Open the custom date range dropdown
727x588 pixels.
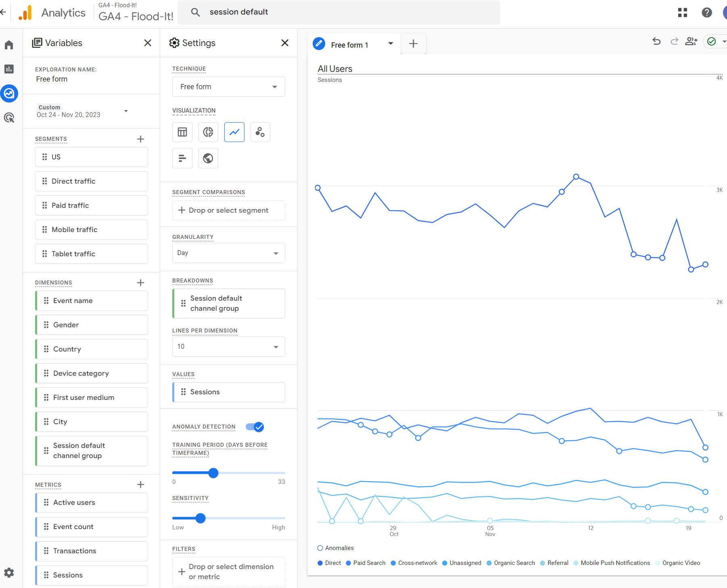[x=83, y=111]
